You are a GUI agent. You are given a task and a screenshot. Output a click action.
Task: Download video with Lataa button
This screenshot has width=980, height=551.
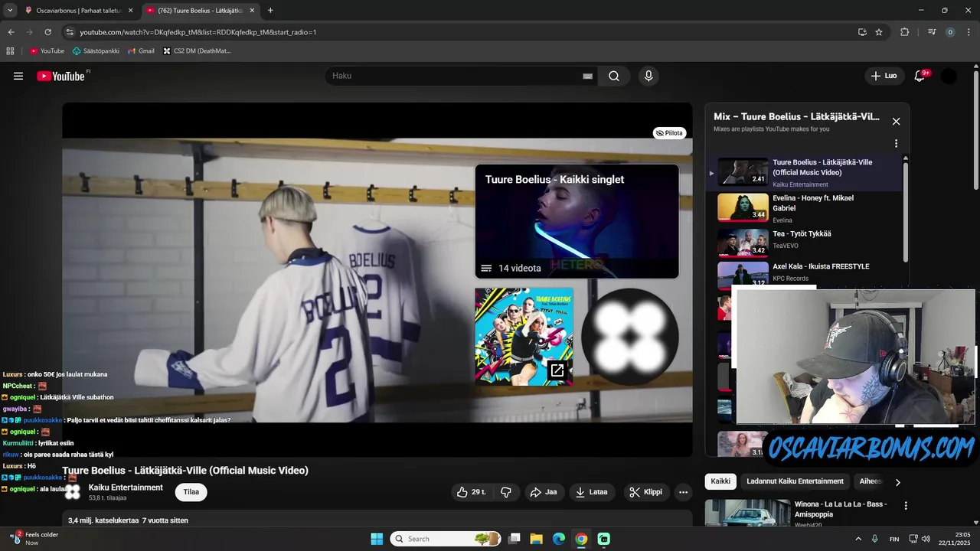pyautogui.click(x=591, y=492)
